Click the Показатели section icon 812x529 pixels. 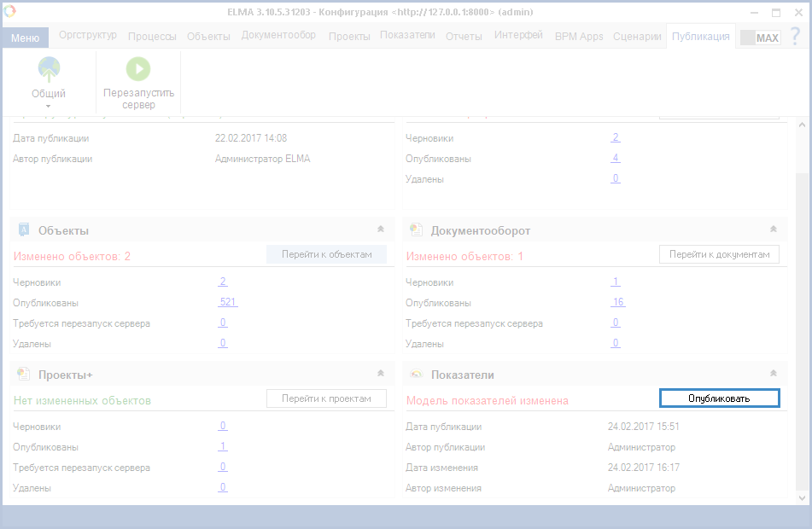416,374
